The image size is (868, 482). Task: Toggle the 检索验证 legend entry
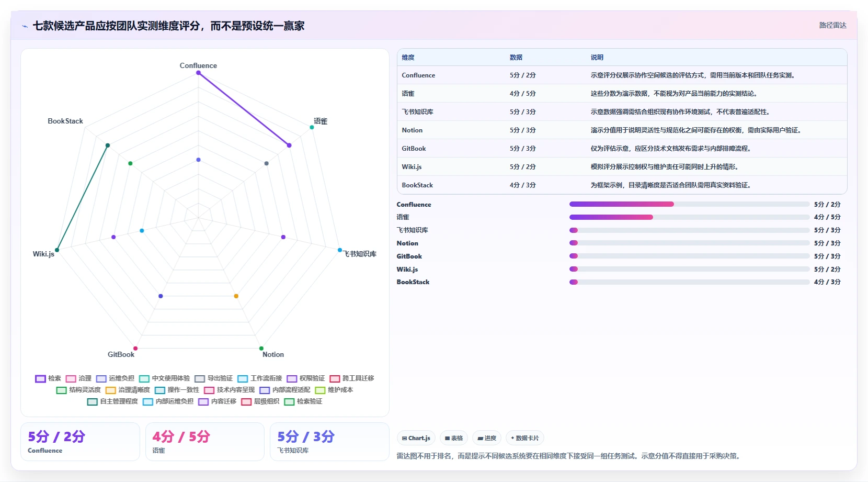coord(303,401)
